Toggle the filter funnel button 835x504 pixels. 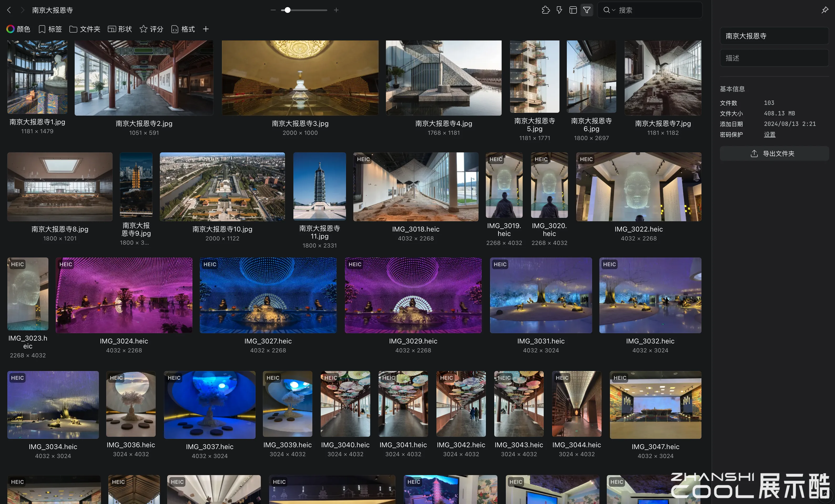click(587, 10)
